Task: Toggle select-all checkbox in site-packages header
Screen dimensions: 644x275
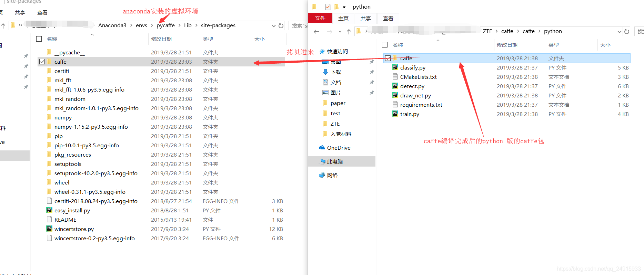Action: pyautogui.click(x=39, y=39)
